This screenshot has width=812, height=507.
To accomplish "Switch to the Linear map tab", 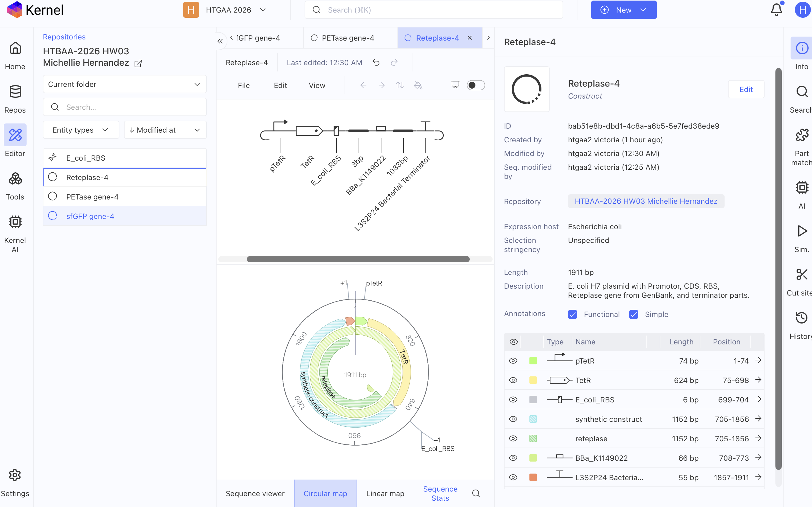I will coord(385,494).
